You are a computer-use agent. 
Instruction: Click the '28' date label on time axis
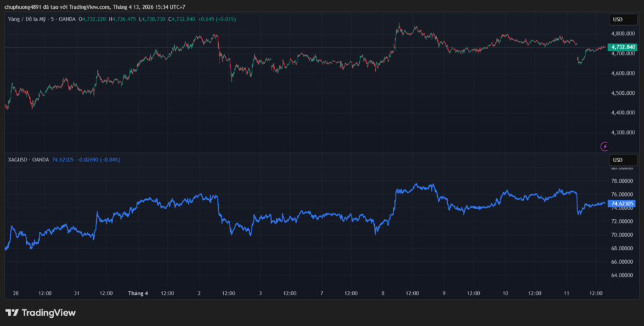pos(15,293)
